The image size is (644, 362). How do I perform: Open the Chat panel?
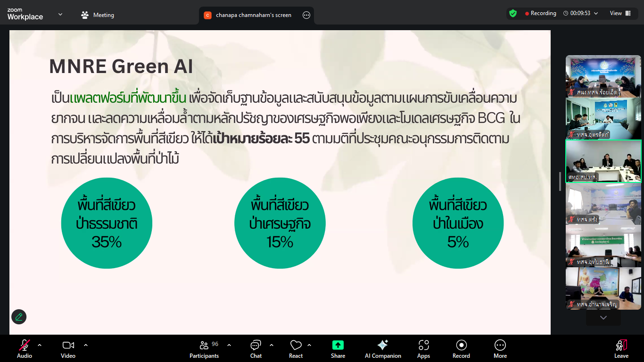256,349
